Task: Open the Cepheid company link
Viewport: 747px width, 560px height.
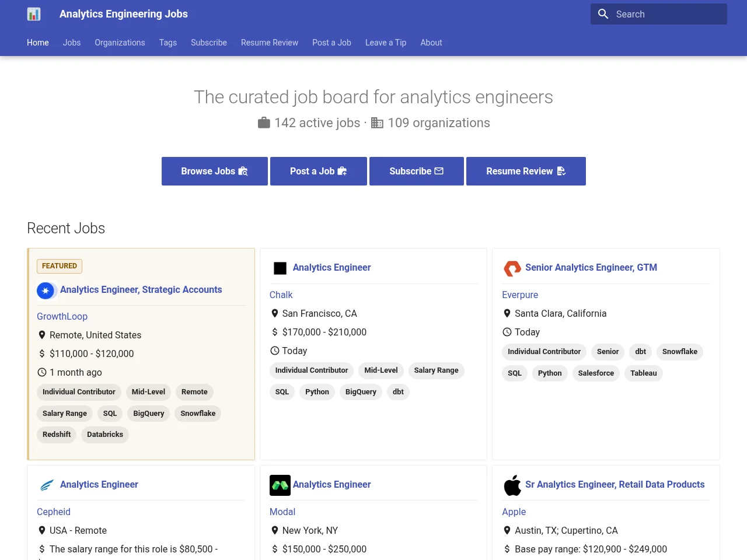Action: (54, 512)
